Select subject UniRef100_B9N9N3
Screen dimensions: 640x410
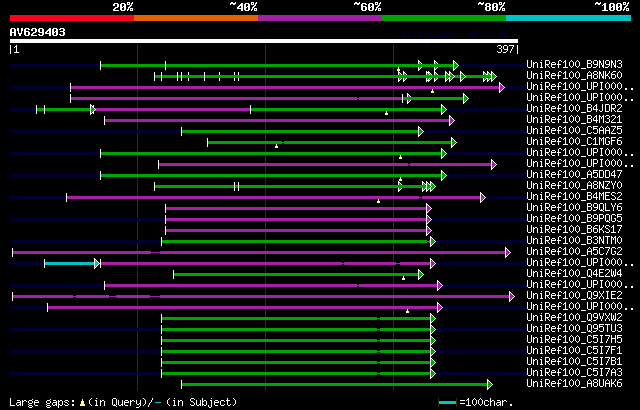pyautogui.click(x=574, y=64)
